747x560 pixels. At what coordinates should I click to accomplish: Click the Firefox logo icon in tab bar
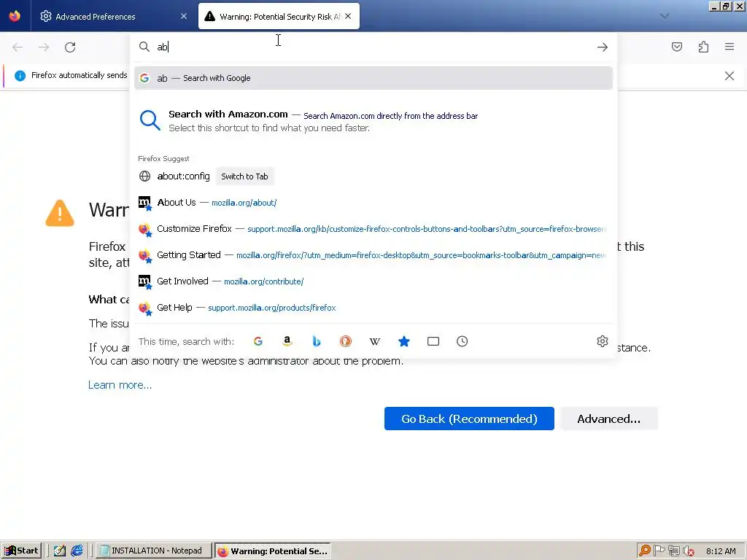click(15, 16)
